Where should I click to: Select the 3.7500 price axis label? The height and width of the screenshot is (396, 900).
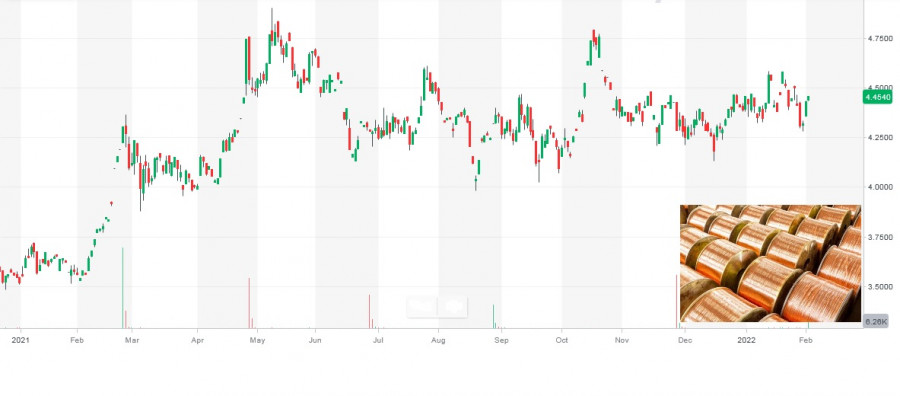click(879, 237)
